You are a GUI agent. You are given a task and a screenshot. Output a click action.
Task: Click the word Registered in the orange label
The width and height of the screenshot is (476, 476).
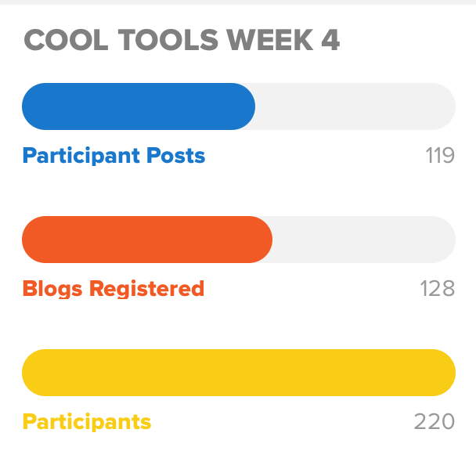pyautogui.click(x=146, y=289)
